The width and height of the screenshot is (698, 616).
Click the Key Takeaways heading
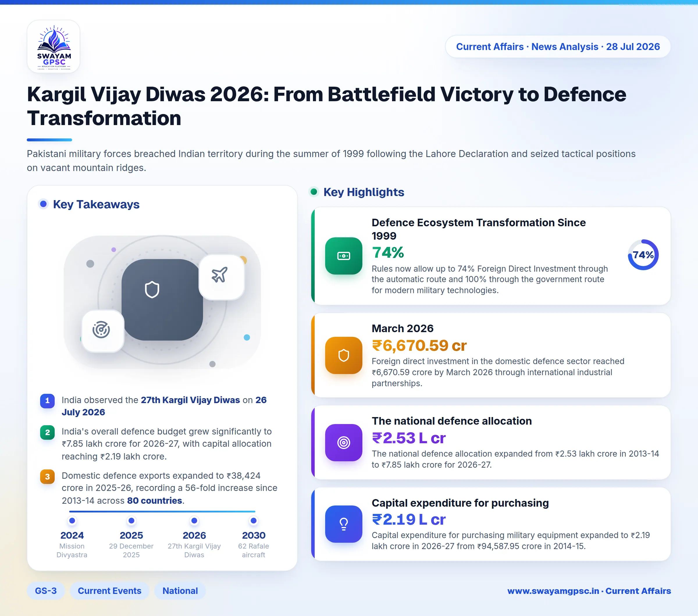click(x=96, y=204)
